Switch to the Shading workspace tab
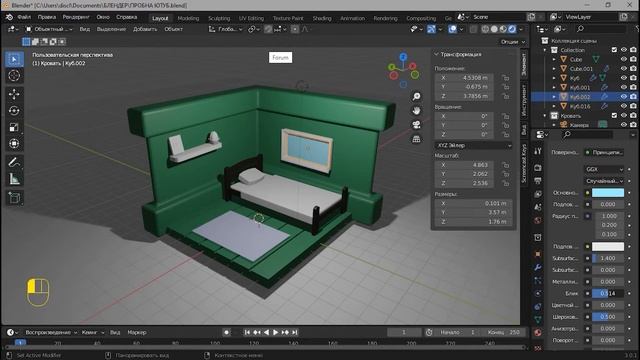This screenshot has height=360, width=640. (322, 18)
